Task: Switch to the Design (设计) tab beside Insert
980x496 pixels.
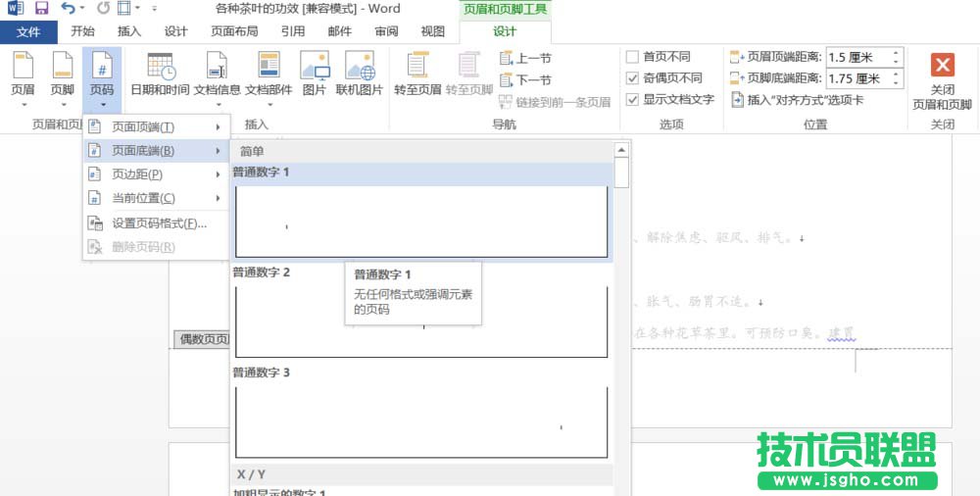Action: [176, 31]
